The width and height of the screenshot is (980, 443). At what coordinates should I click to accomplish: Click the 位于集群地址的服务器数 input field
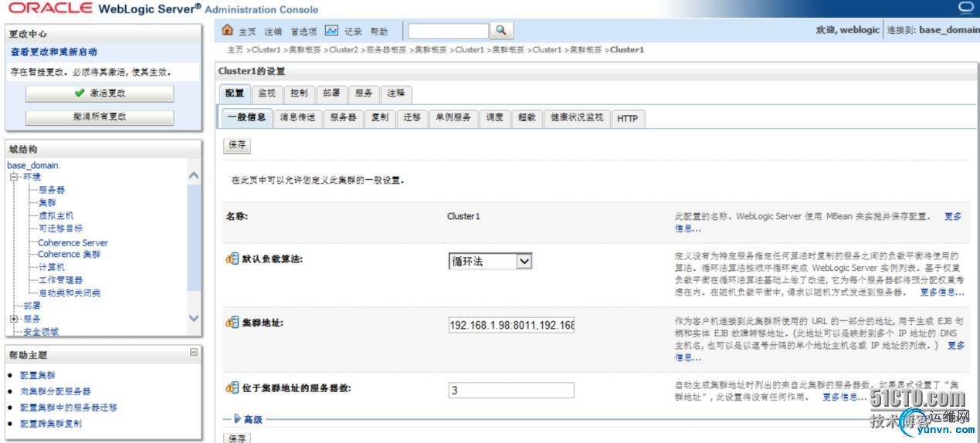click(x=511, y=390)
